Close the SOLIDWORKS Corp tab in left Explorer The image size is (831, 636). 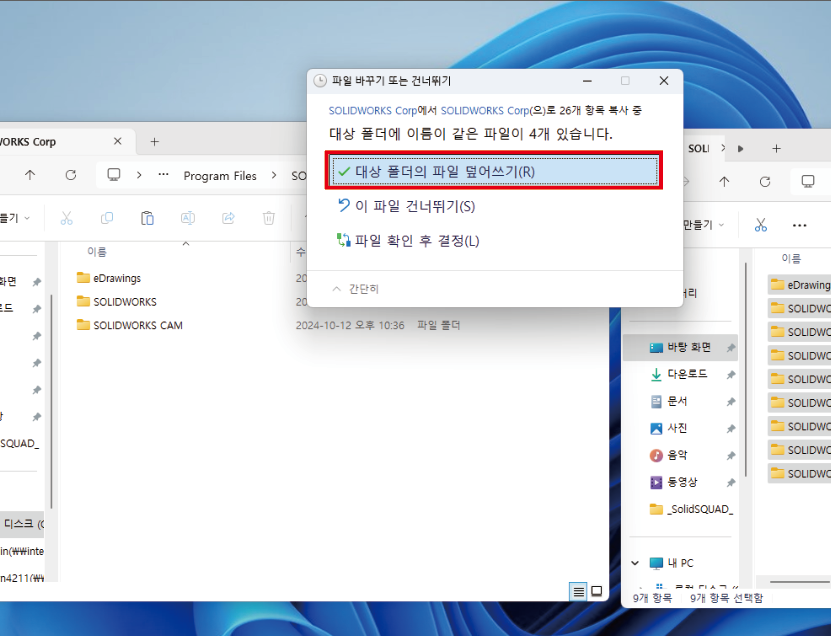(118, 141)
